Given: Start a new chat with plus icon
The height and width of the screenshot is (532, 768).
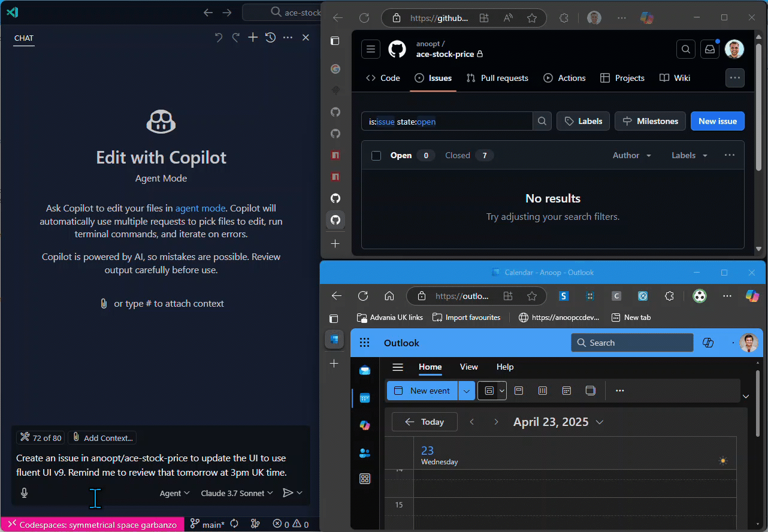Looking at the screenshot, I should click(253, 38).
